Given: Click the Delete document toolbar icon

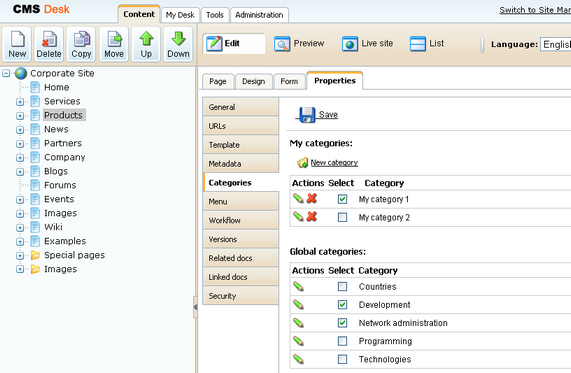Looking at the screenshot, I should [49, 44].
